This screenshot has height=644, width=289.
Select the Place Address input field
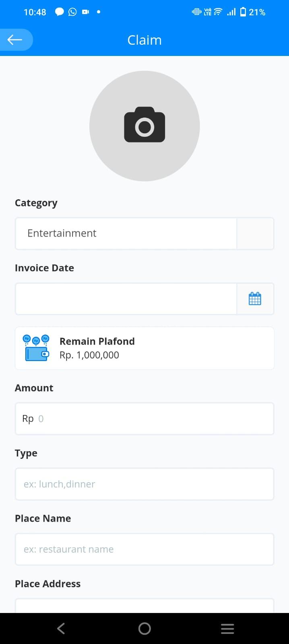click(x=144, y=606)
